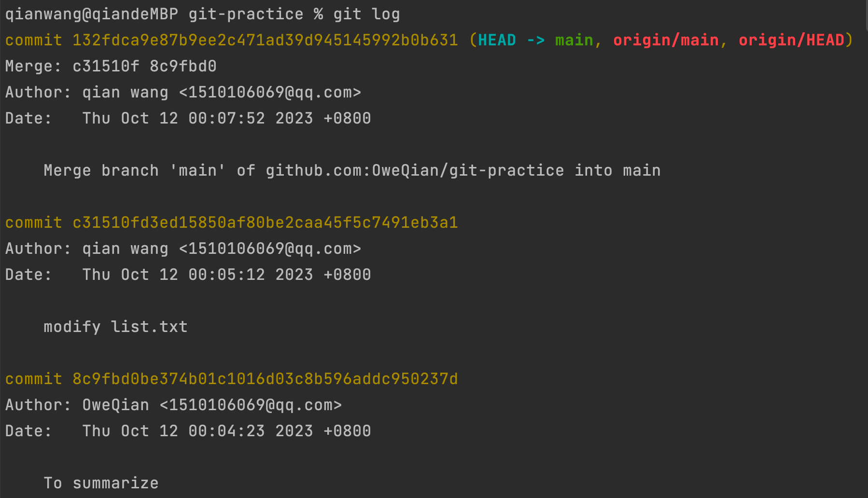The width and height of the screenshot is (868, 498).
Task: Click the author email in the merge commit
Action: point(270,92)
